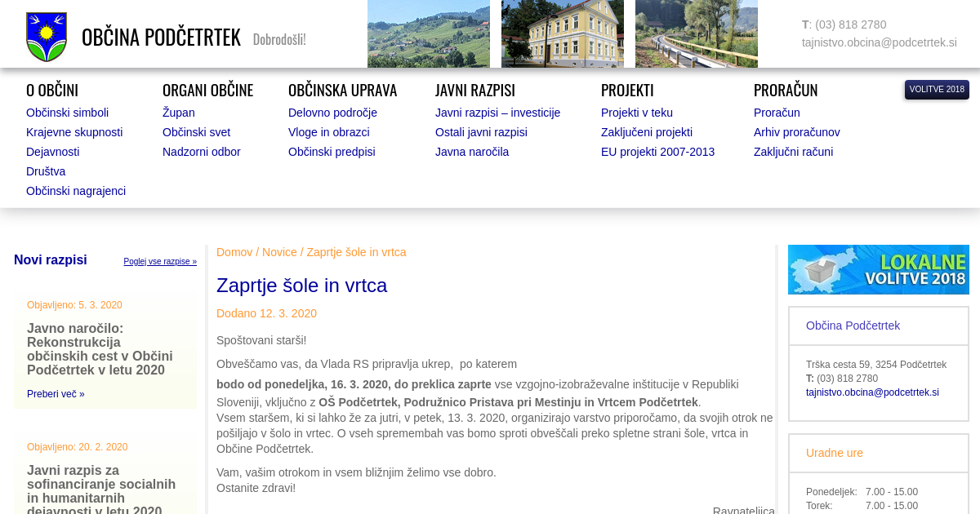The width and height of the screenshot is (980, 514).
Task: Click the yellow building header photo
Action: (x=562, y=33)
